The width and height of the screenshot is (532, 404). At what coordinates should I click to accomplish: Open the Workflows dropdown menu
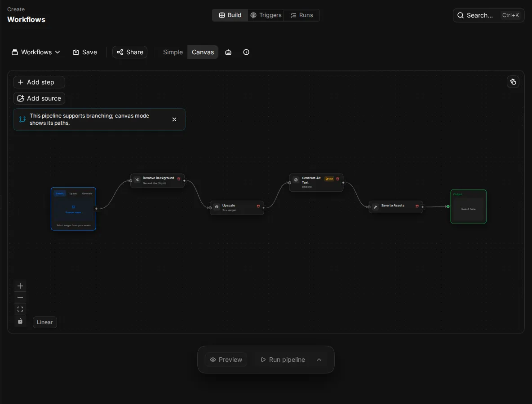point(36,52)
